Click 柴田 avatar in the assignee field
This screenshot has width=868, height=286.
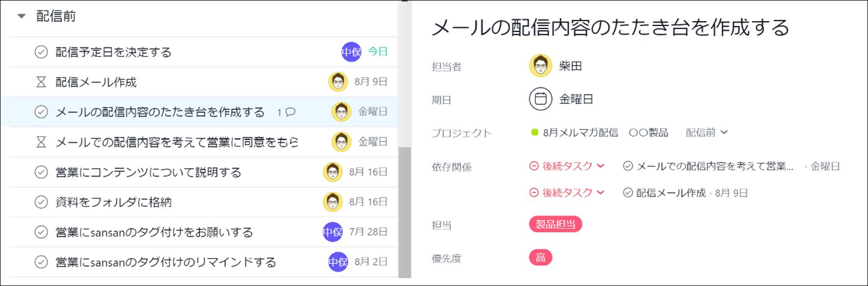point(540,66)
